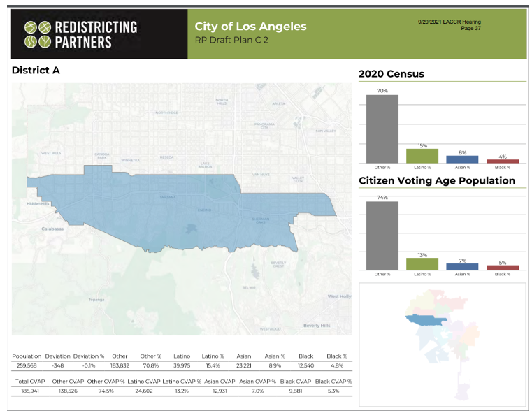This screenshot has width=532, height=420.
Task: Select the District A heading
Action: [x=36, y=71]
